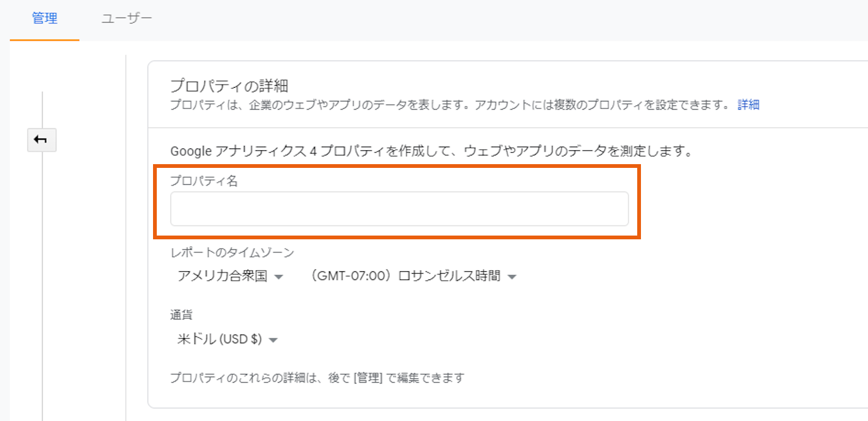Click the note about editing in [管理] later
The height and width of the screenshot is (421, 868).
317,378
